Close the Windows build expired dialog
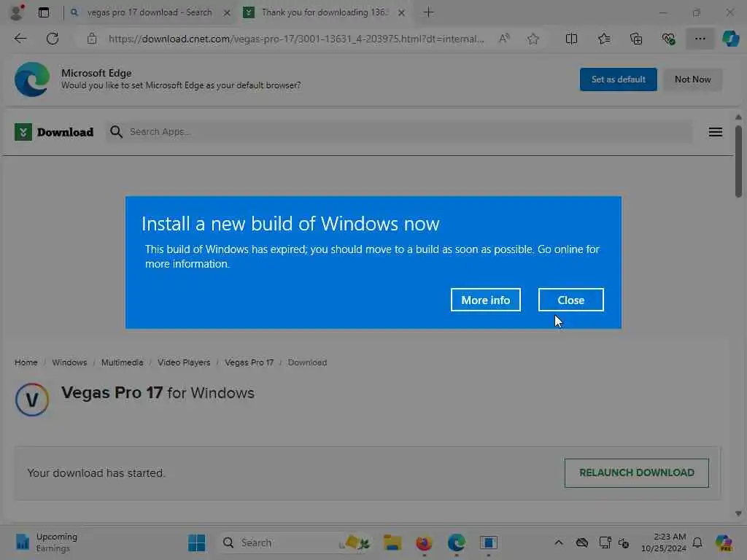 pos(570,300)
